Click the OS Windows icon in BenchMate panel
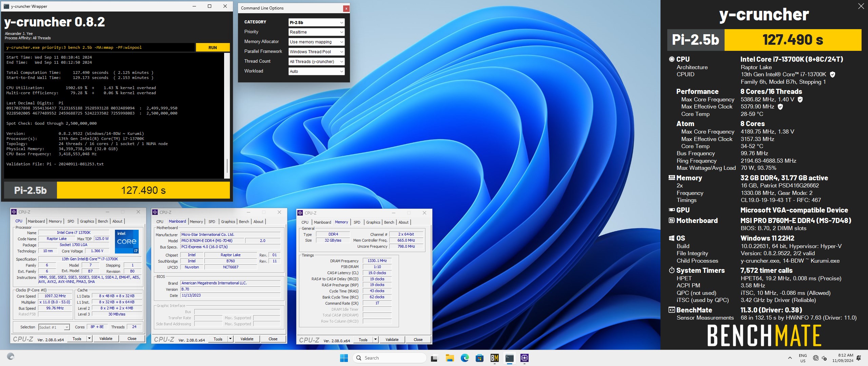868x366 pixels. pyautogui.click(x=671, y=238)
